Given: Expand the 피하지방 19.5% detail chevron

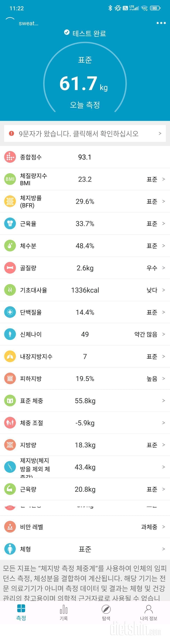Looking at the screenshot, I should click(x=163, y=378).
